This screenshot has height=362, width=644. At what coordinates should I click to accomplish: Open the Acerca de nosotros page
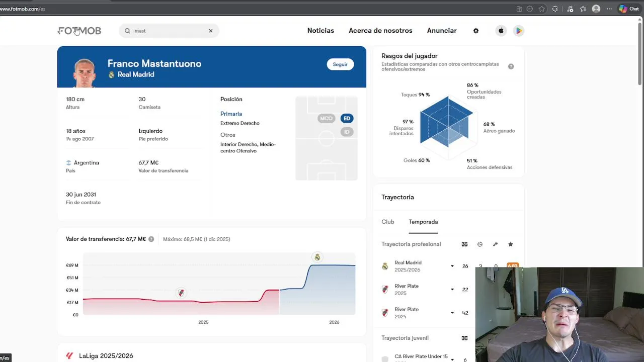click(x=380, y=31)
